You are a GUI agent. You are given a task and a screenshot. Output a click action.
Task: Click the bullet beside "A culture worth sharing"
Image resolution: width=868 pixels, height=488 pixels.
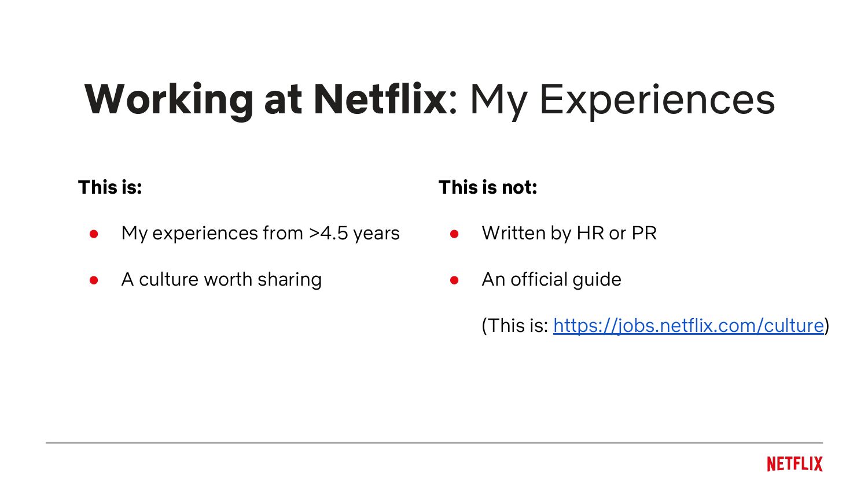(x=94, y=280)
